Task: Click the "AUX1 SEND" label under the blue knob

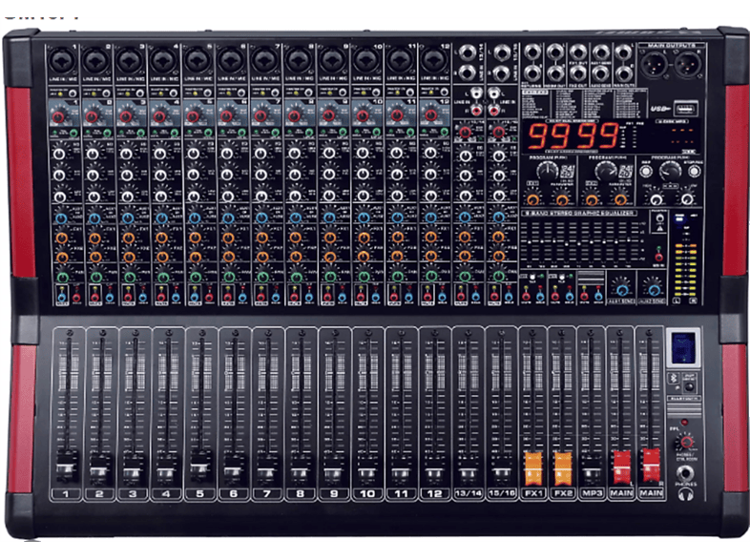Action: (622, 301)
